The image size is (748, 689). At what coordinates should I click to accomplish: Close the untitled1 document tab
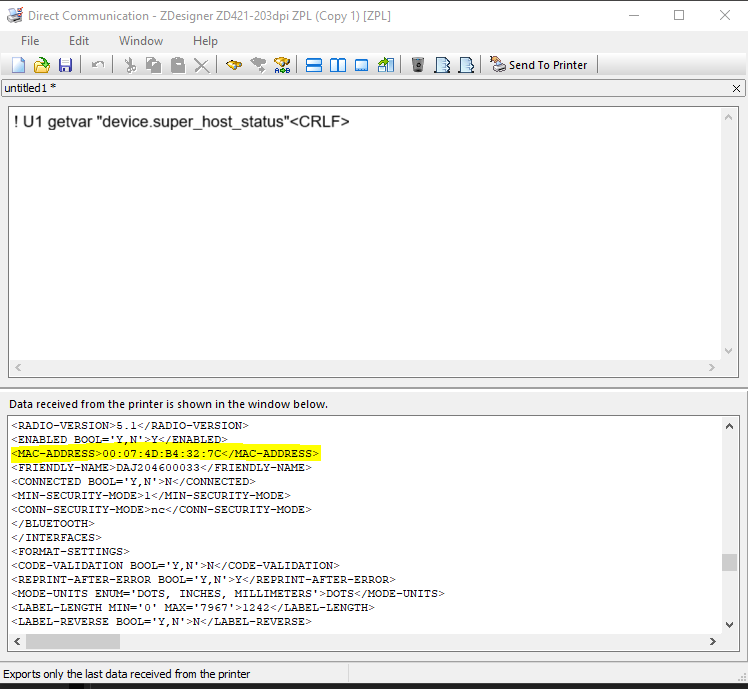coord(737,88)
